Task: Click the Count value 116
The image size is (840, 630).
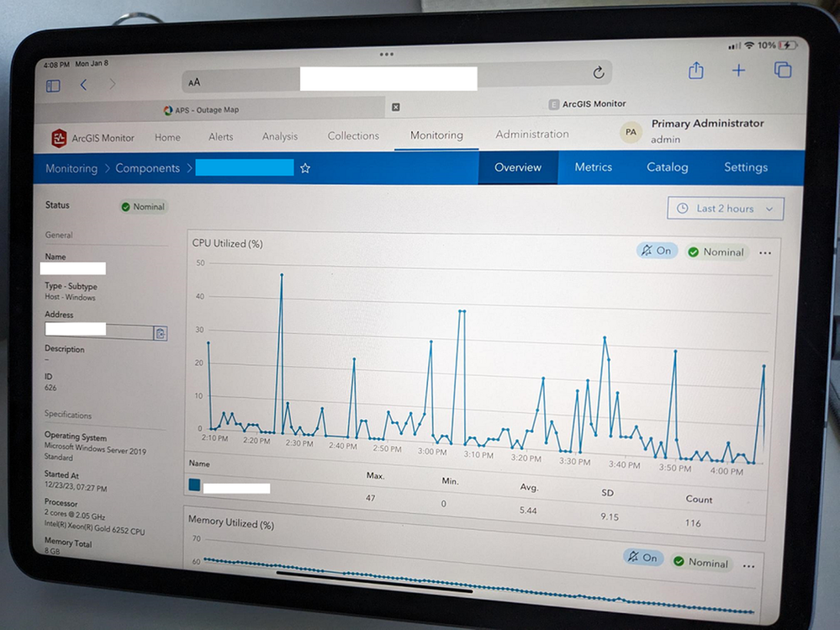Action: point(693,523)
